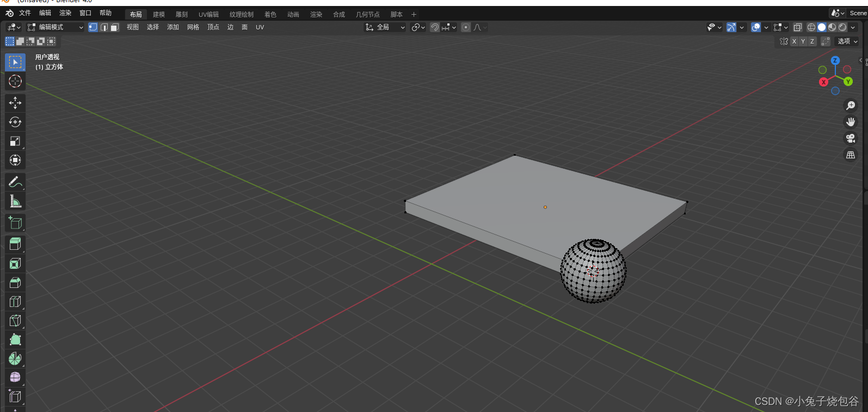
Task: Open the 文件 menu
Action: pos(25,13)
